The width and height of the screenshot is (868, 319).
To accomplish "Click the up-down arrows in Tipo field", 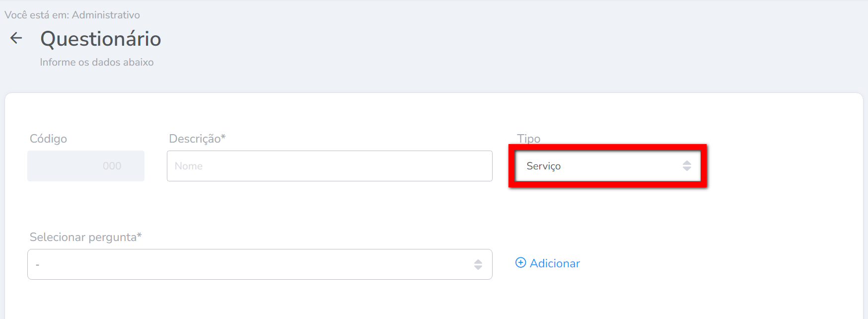I will coord(687,166).
